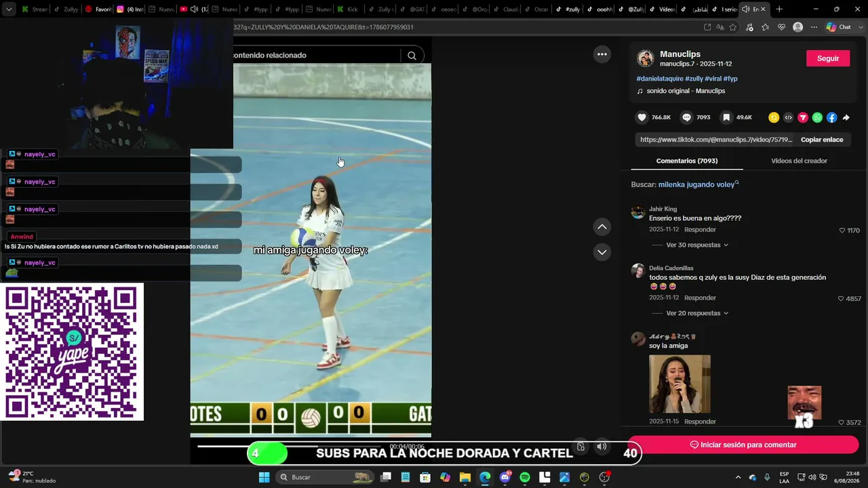Click the search magnifier icon above the video
This screenshot has width=868, height=488.
(412, 56)
